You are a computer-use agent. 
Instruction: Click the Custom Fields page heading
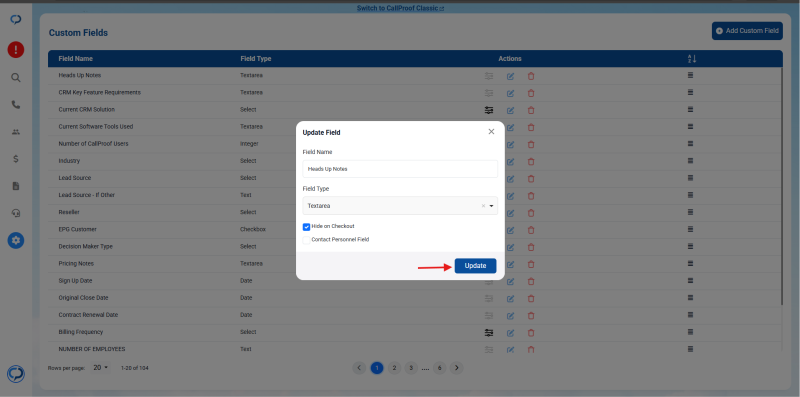tap(78, 33)
